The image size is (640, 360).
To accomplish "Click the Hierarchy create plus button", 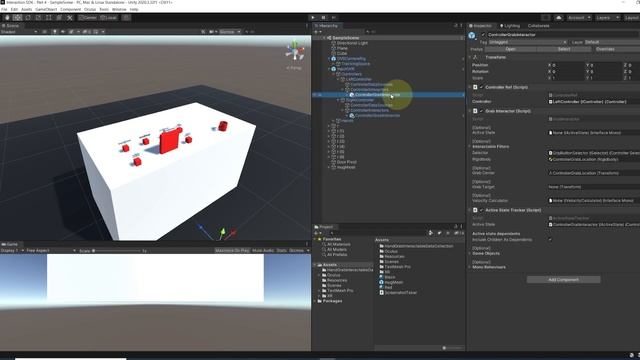I will tap(317, 31).
